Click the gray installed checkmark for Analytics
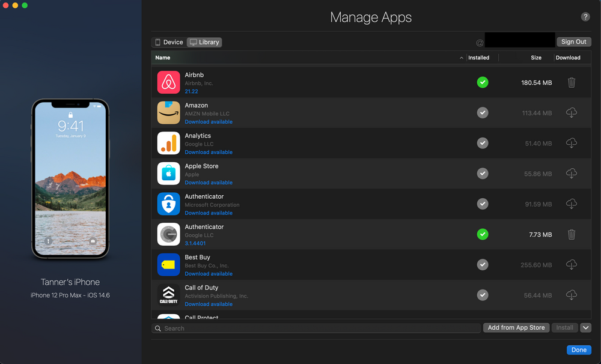The image size is (601, 364). pos(483,143)
